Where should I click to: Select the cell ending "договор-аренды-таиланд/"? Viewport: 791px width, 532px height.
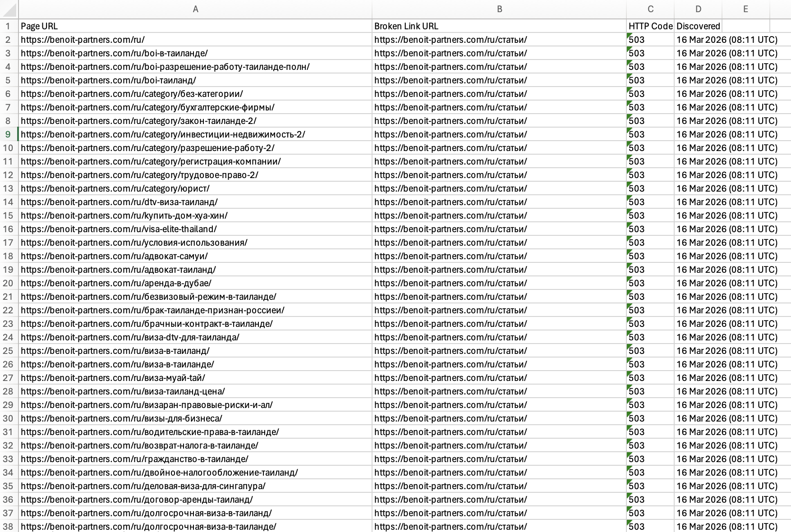195,500
